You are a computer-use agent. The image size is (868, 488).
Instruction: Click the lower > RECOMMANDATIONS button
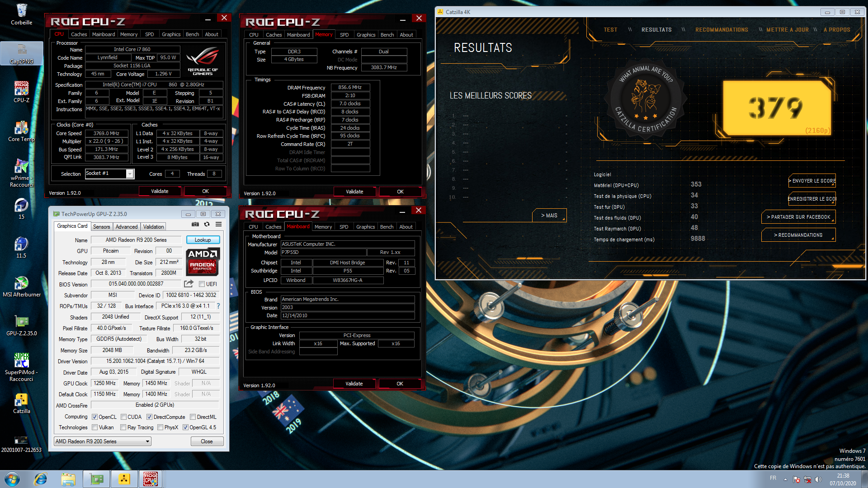pos(798,235)
